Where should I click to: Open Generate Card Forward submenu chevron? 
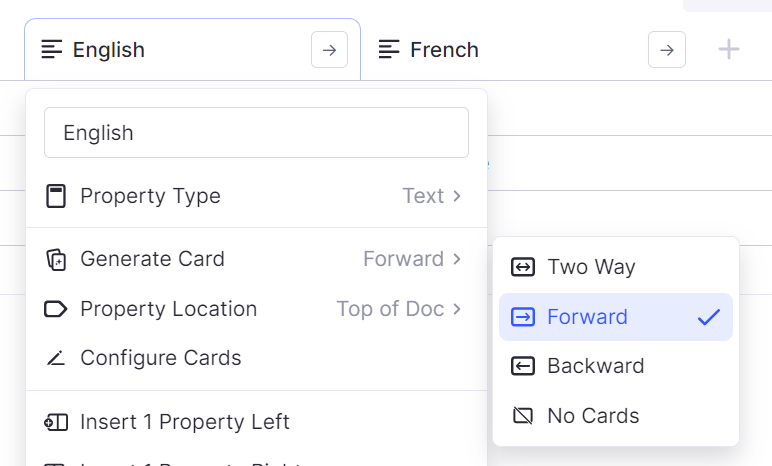457,259
